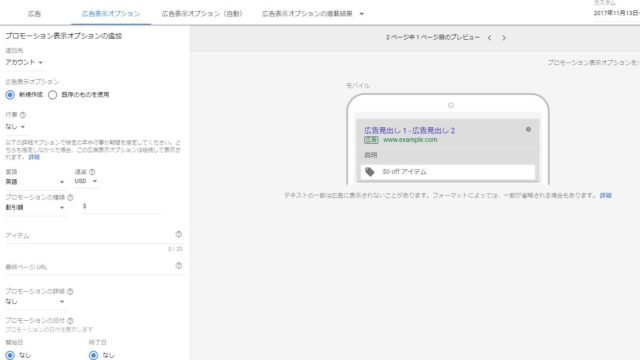Viewport: 640px width, 360px height.
Task: Select なし radio under 開始日
Action: 10,355
